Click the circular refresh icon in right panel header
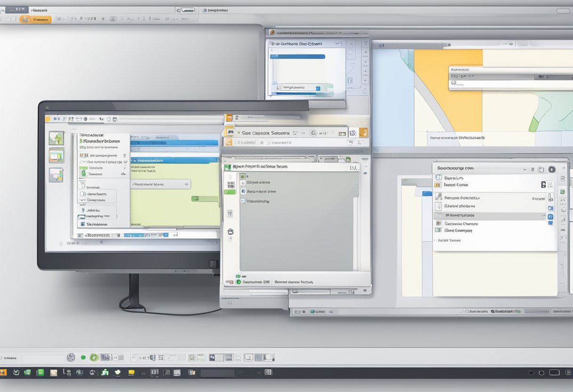The height and width of the screenshot is (392, 573). (x=541, y=169)
